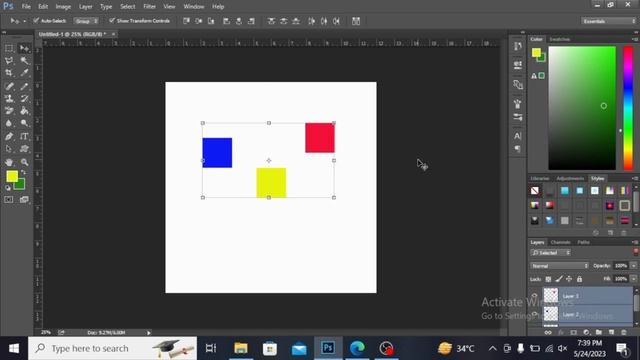This screenshot has height=360, width=640.
Task: Select the Paint Bucket tool
Action: pos(24,111)
